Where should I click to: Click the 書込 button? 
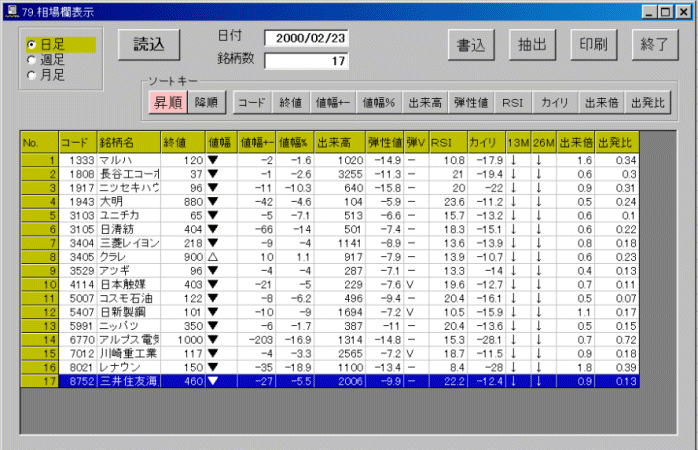471,45
